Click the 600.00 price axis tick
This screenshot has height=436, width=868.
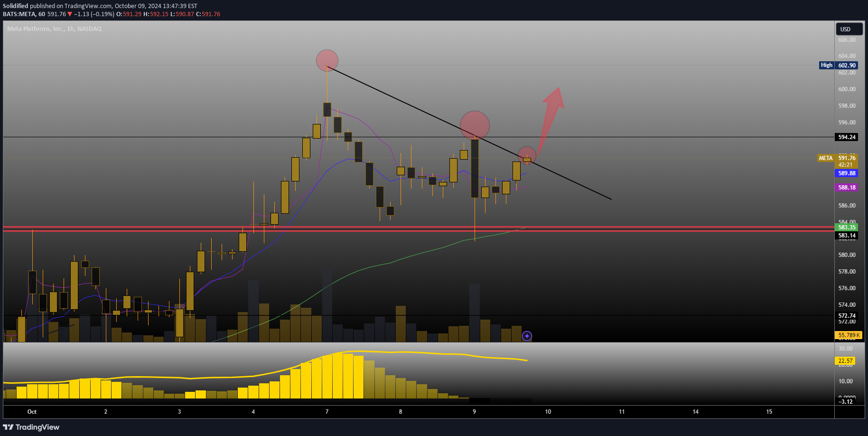[847, 89]
